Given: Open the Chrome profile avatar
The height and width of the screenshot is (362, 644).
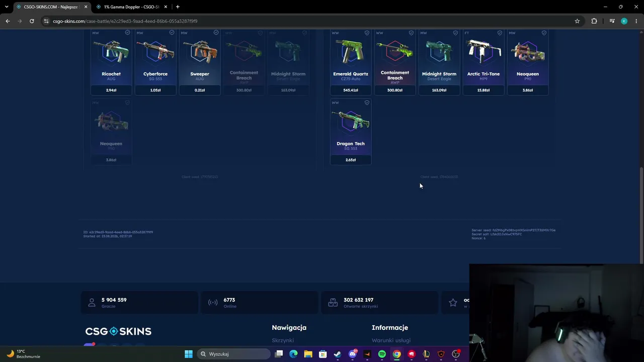Looking at the screenshot, I should point(624,21).
